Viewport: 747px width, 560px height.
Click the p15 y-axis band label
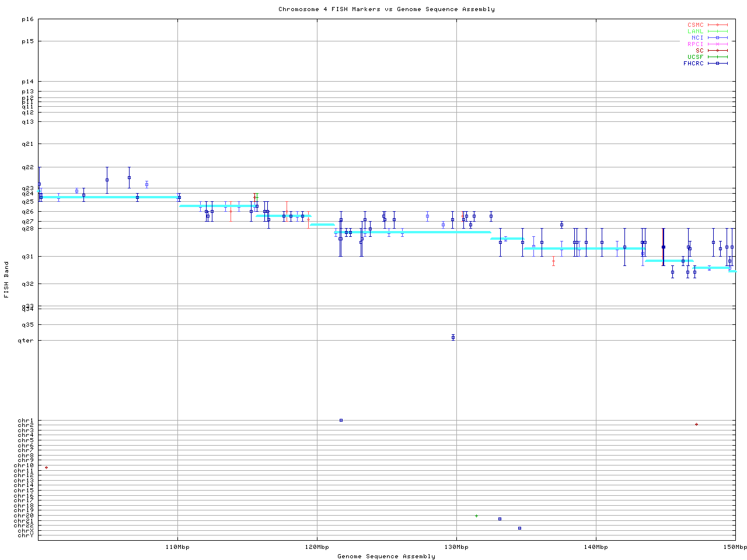(27, 41)
